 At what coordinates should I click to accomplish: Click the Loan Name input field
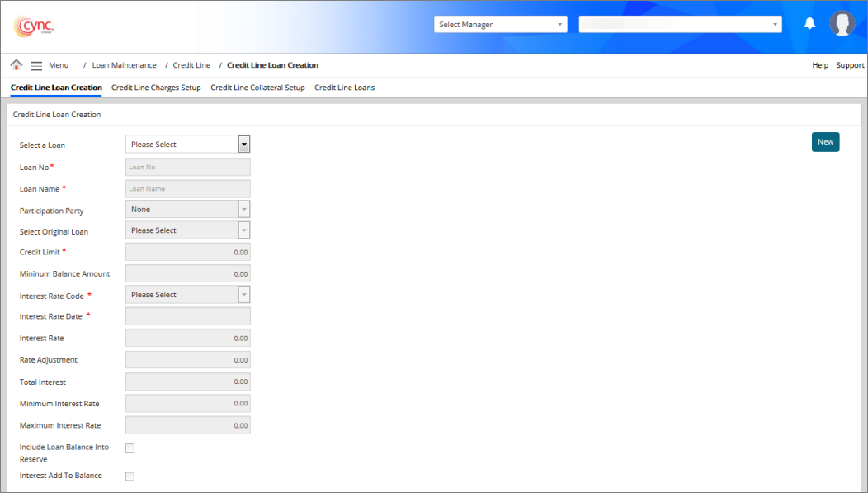pyautogui.click(x=187, y=188)
